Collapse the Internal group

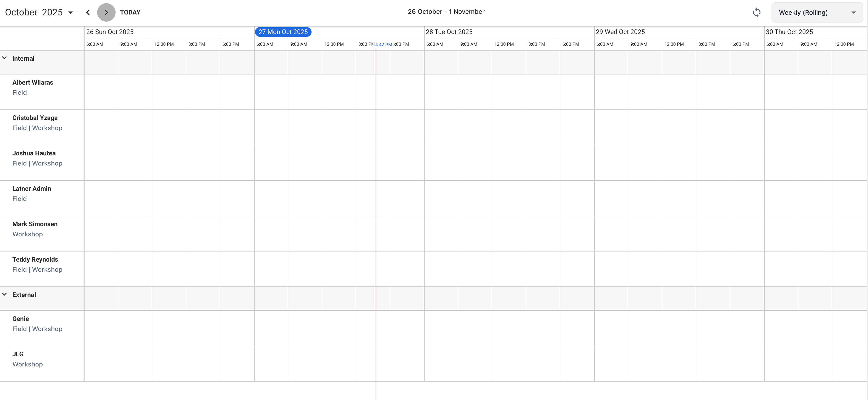(5, 58)
